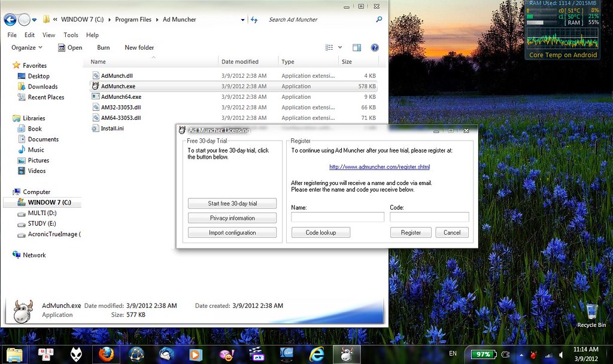Select the AM64-33053.dll file icon
Viewport: 613px width, 364px height.
96,118
